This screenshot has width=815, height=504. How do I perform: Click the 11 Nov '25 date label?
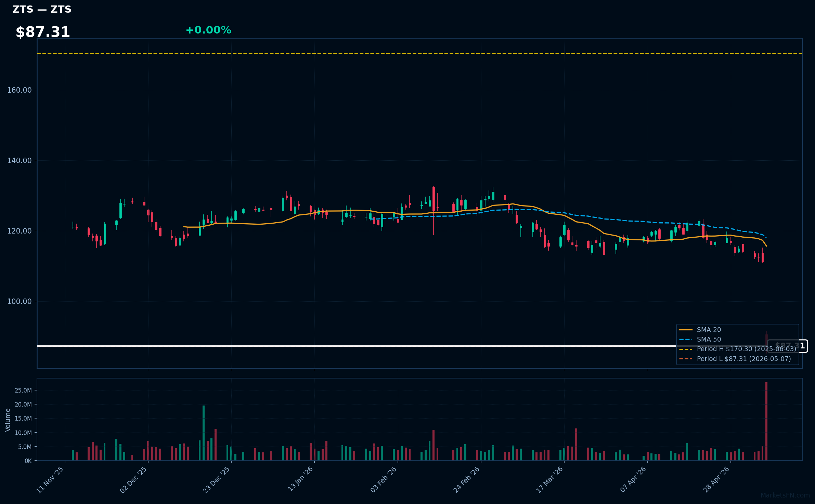[x=50, y=480]
